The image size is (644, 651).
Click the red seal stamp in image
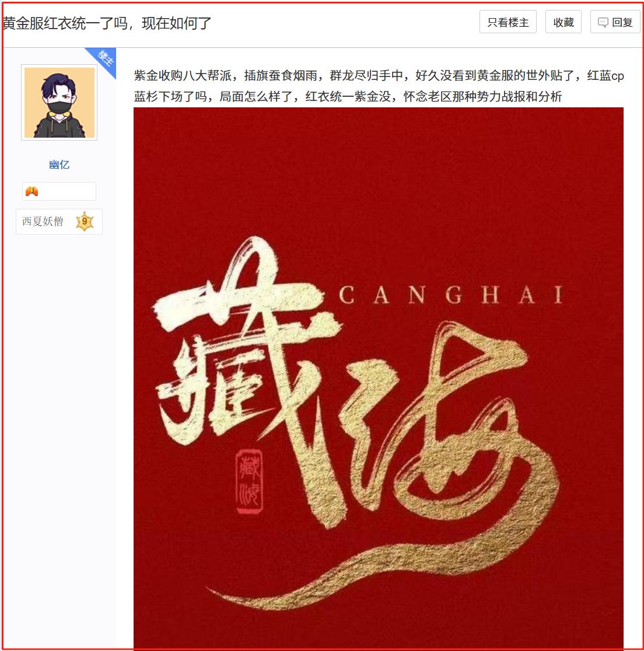pyautogui.click(x=249, y=482)
